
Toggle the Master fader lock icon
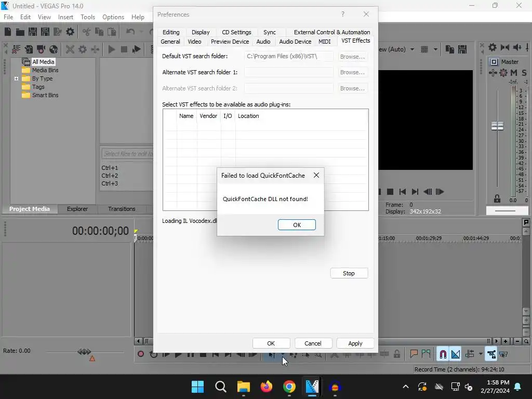(x=497, y=199)
